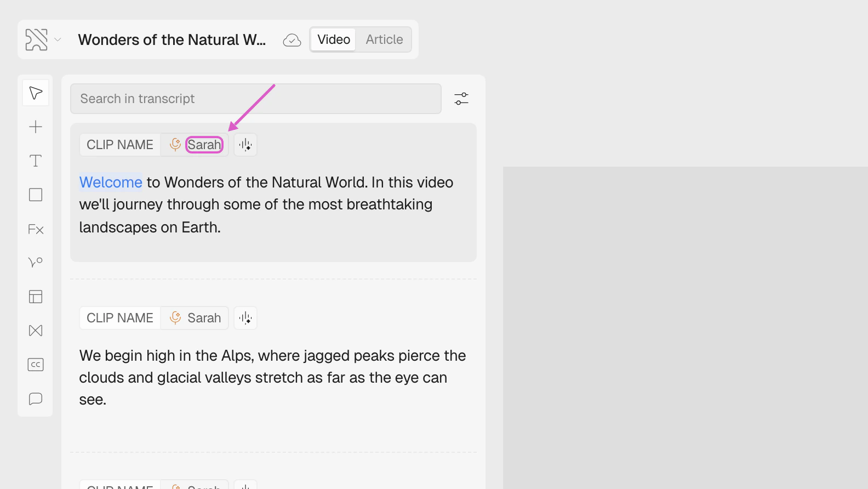Image resolution: width=868 pixels, height=489 pixels.
Task: Open the branch-shaped tool icon in sidebar
Action: [36, 263]
